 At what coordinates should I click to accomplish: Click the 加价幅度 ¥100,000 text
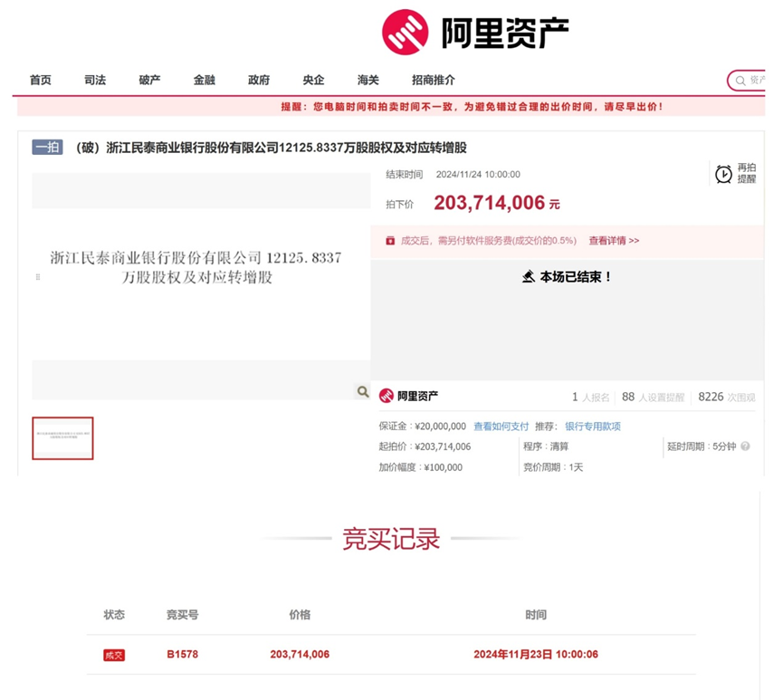pyautogui.click(x=420, y=467)
